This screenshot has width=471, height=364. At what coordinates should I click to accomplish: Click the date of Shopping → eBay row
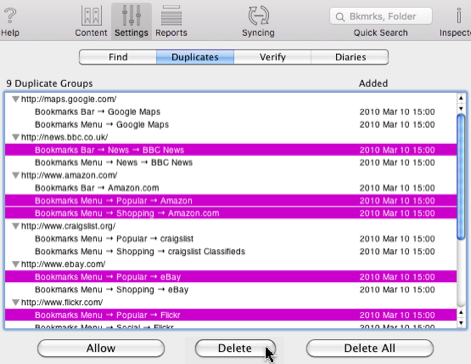coord(397,289)
